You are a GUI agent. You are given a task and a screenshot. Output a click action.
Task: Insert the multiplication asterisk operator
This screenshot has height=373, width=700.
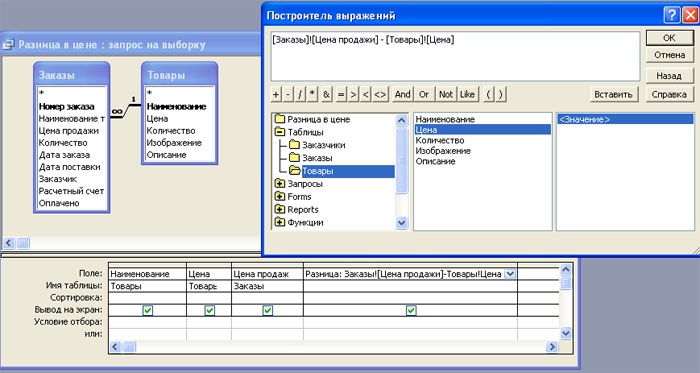coord(312,94)
